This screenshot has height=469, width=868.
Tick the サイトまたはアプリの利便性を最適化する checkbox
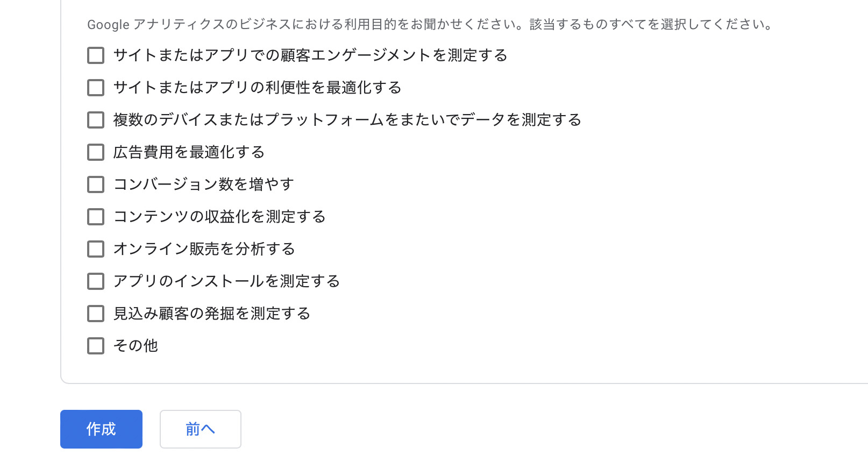(96, 88)
